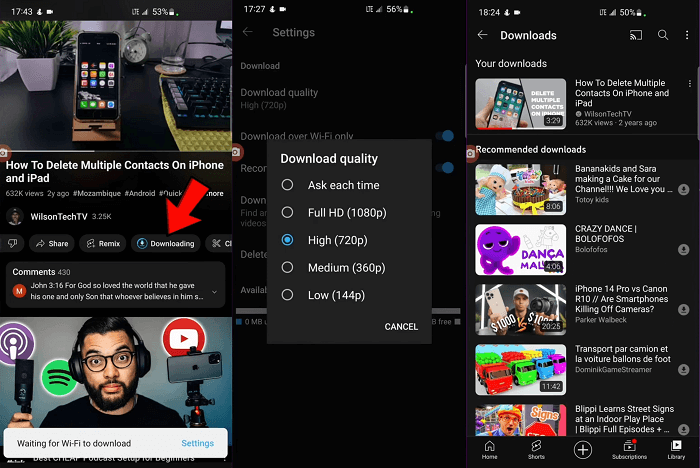Screen dimensions: 700x468
Task: Tap the storage usage bar in Settings
Action: (348, 311)
